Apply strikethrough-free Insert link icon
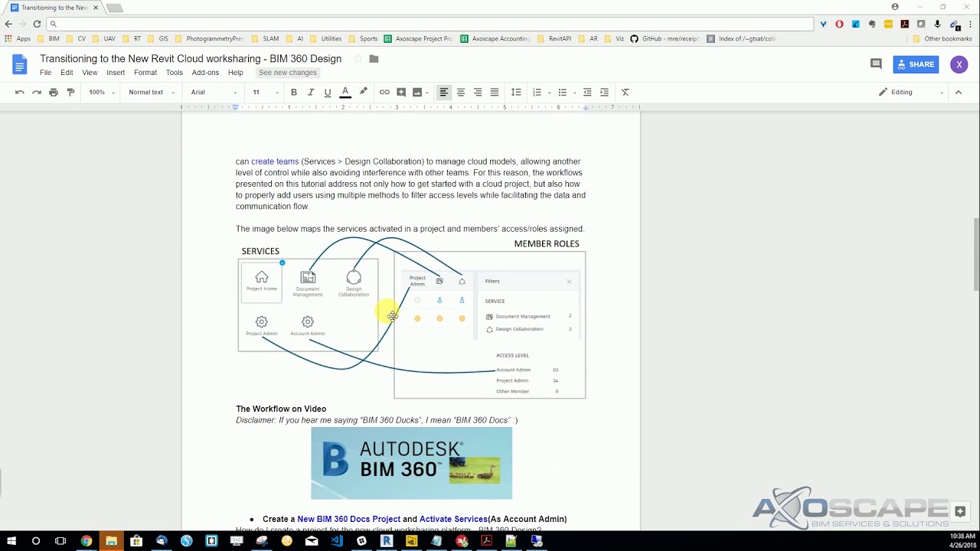The height and width of the screenshot is (551, 980). 384,92
